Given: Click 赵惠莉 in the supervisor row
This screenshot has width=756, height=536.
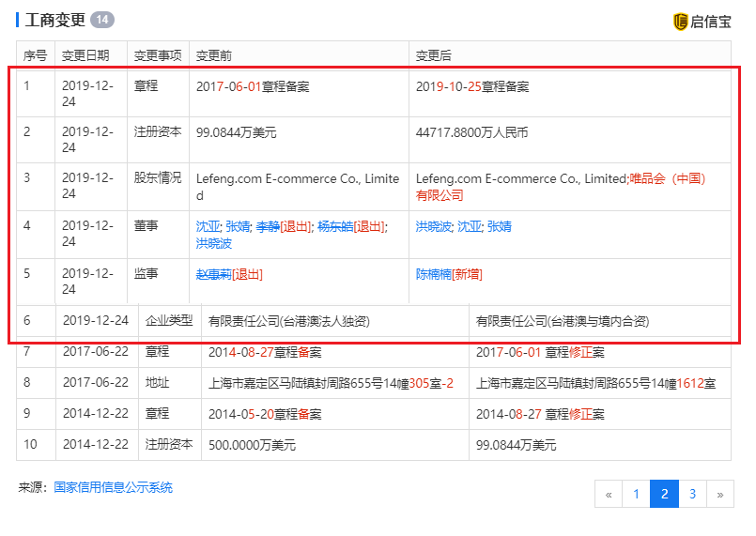Looking at the screenshot, I should pos(212,274).
